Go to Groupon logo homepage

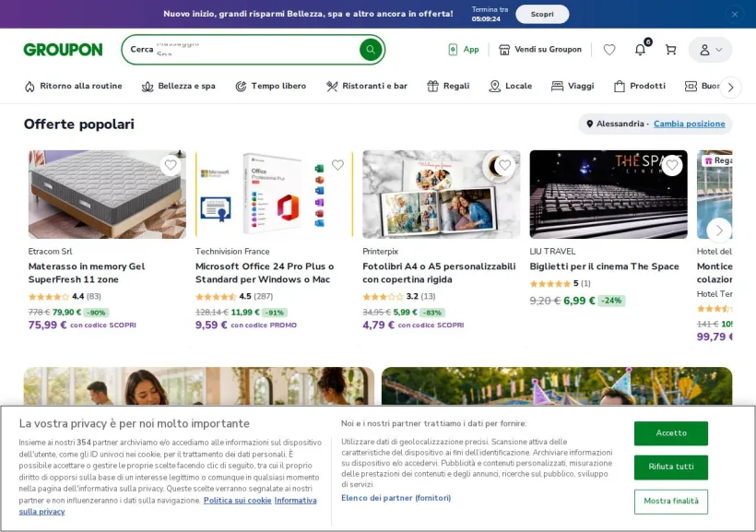click(x=64, y=49)
